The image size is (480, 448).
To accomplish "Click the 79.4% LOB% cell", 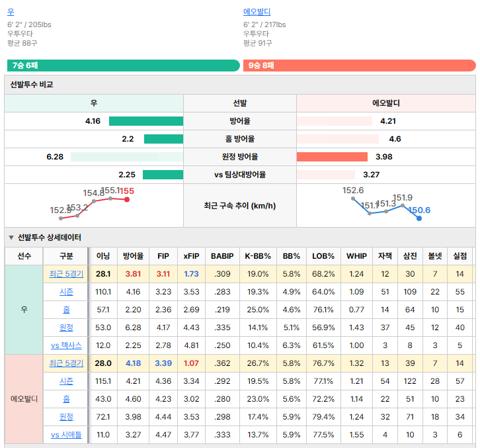I will coord(323,417).
